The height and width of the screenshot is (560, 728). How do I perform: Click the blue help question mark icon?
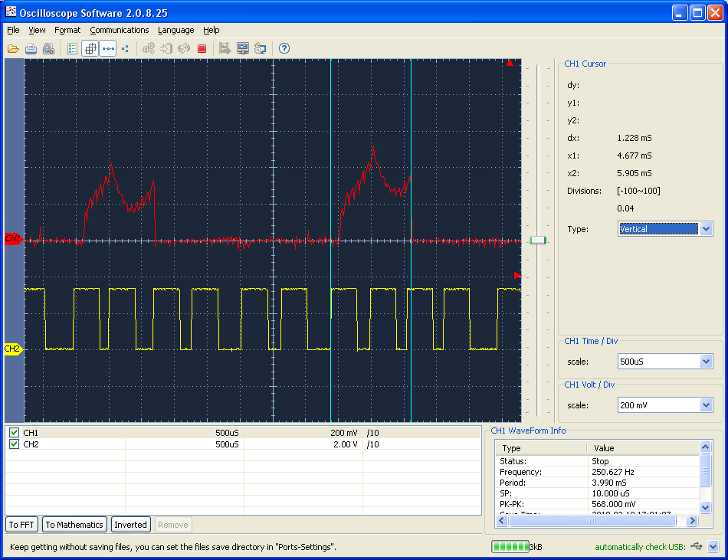[x=284, y=48]
